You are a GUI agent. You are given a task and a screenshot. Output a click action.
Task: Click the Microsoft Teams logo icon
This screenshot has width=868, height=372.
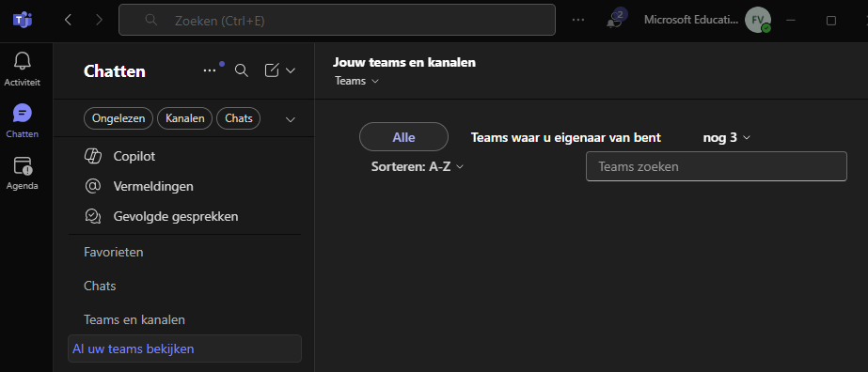23,21
